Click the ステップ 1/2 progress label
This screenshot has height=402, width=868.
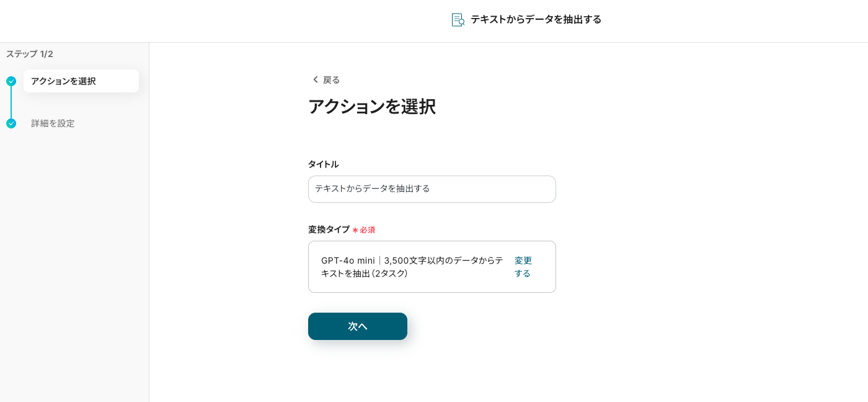[30, 54]
